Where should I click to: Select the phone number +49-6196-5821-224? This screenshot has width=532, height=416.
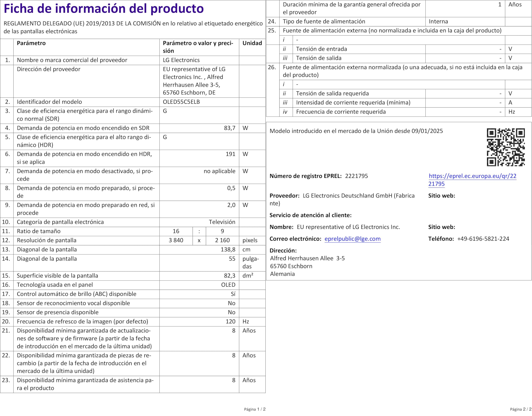click(x=483, y=239)
